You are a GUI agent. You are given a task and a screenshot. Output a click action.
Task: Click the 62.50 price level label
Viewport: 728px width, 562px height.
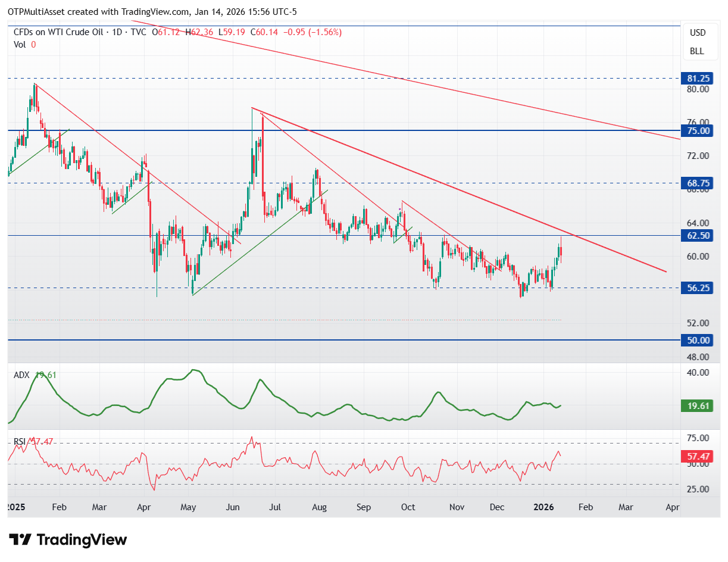(x=697, y=236)
